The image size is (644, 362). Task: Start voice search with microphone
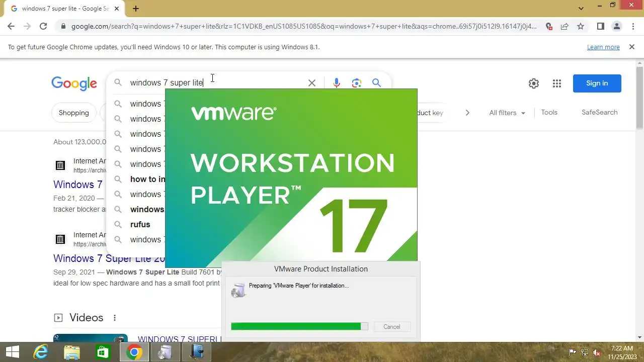pyautogui.click(x=337, y=83)
